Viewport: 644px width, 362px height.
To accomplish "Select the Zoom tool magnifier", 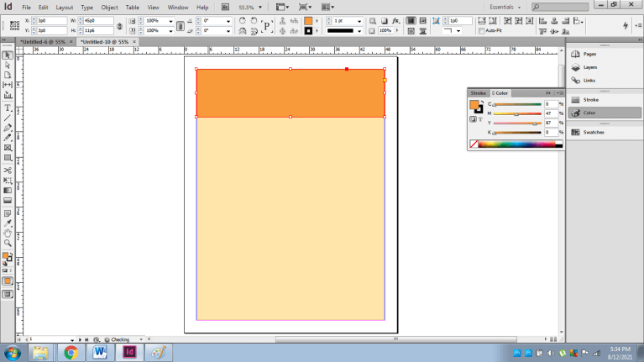I will (8, 243).
